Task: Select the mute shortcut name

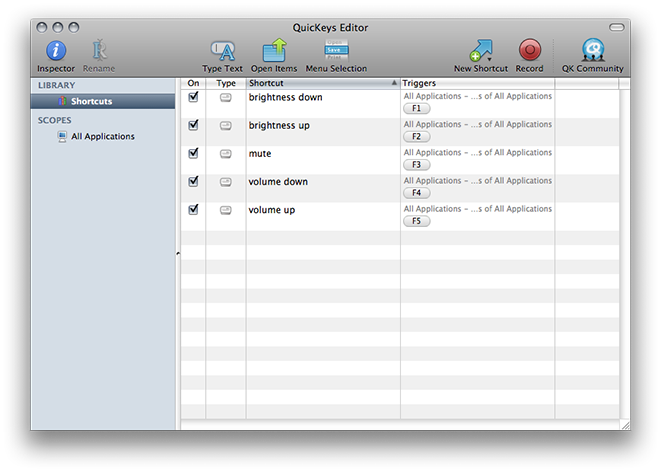Action: (260, 154)
